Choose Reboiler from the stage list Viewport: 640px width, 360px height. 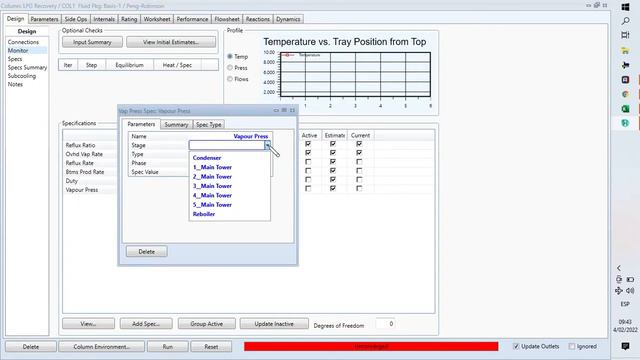204,214
